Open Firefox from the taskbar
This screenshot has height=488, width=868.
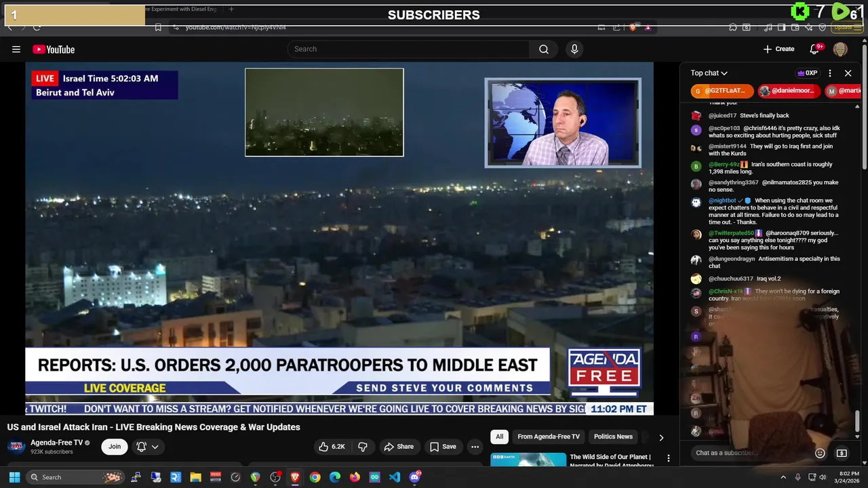coord(355,477)
